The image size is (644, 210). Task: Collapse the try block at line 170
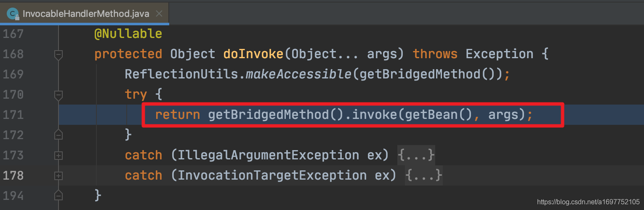59,94
